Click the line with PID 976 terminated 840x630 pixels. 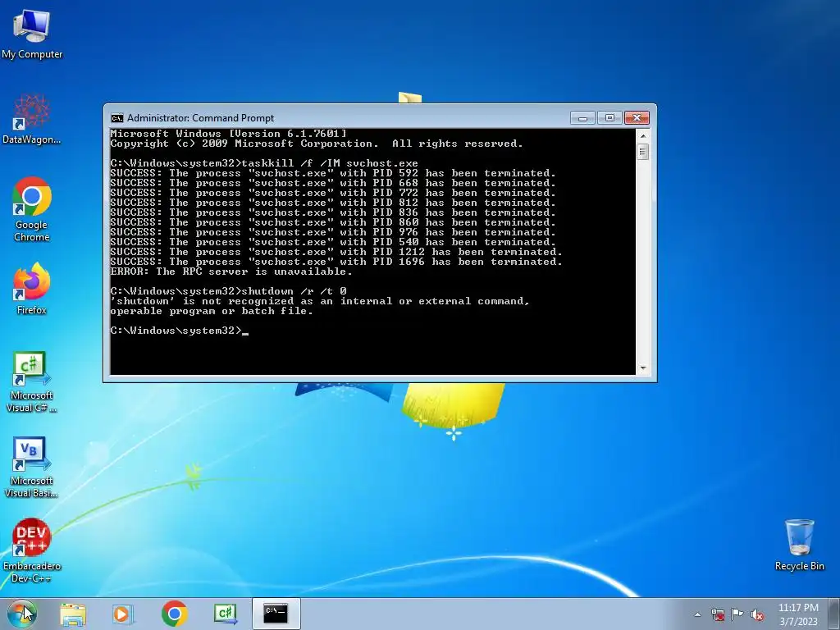(333, 232)
